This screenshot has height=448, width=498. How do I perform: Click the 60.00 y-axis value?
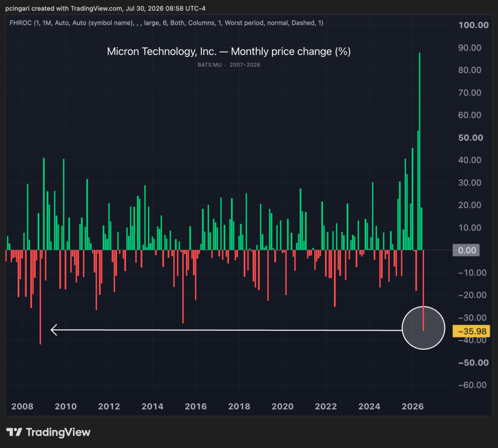[469, 115]
